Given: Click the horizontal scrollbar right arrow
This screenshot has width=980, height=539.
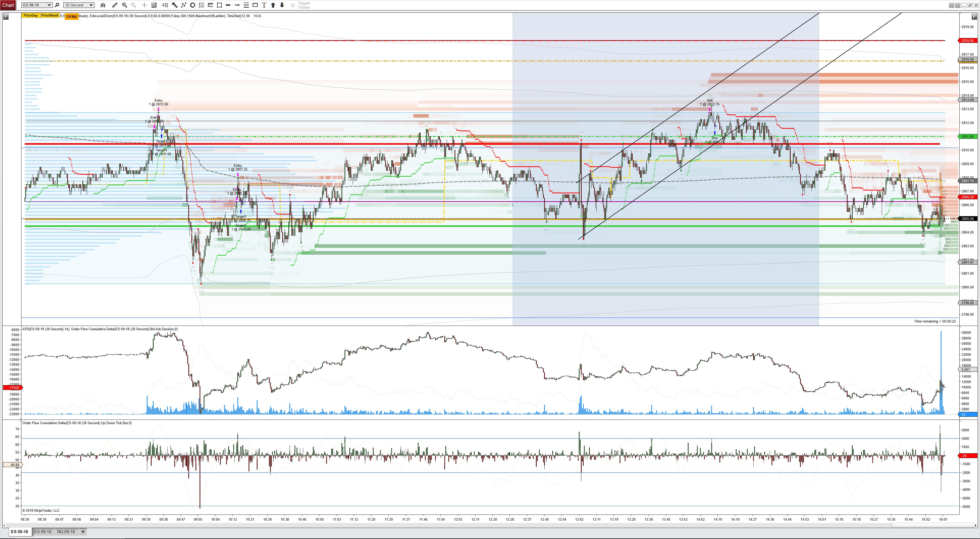Looking at the screenshot, I should pos(976,525).
